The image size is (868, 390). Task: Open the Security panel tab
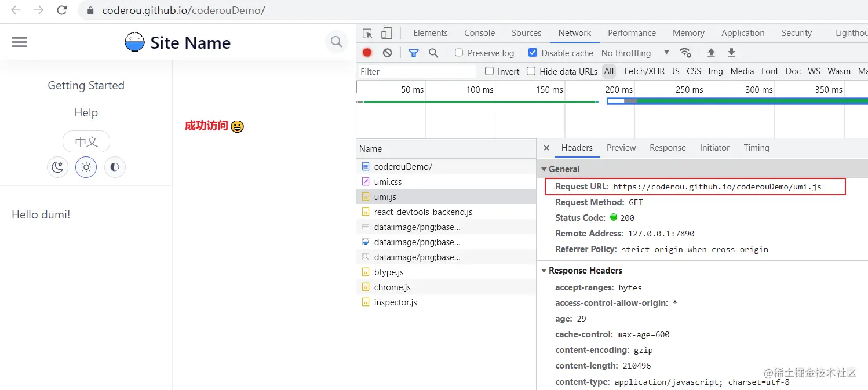tap(797, 33)
